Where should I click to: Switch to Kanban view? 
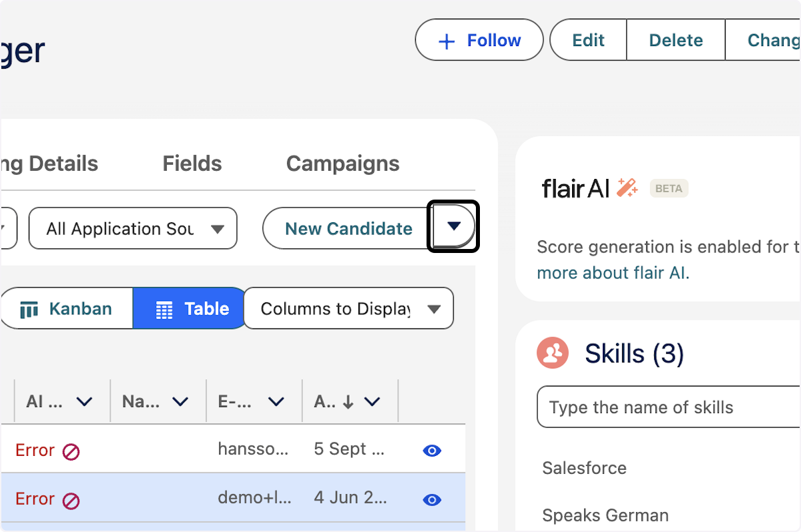pos(67,309)
